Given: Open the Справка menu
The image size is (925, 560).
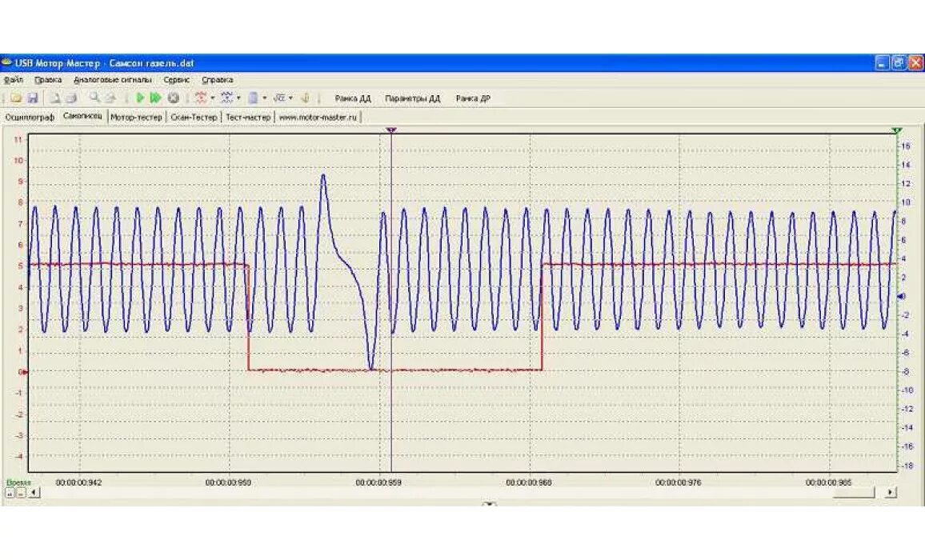Looking at the screenshot, I should 217,80.
